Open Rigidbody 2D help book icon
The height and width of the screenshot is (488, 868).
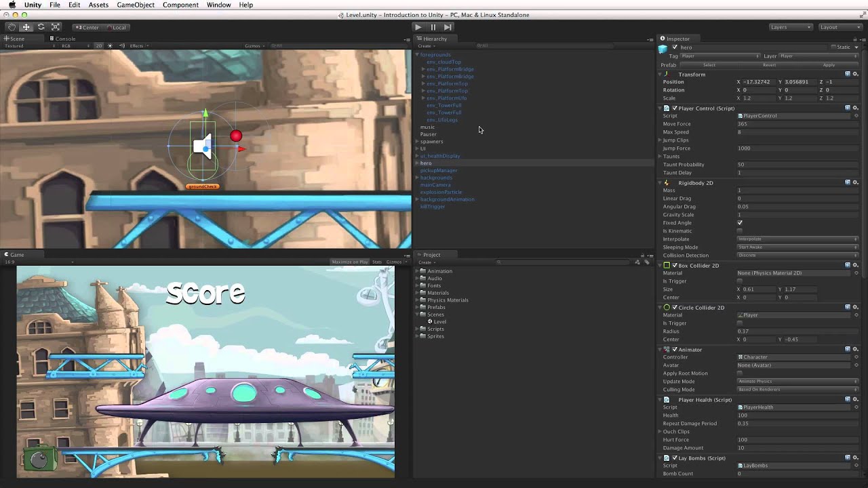848,182
